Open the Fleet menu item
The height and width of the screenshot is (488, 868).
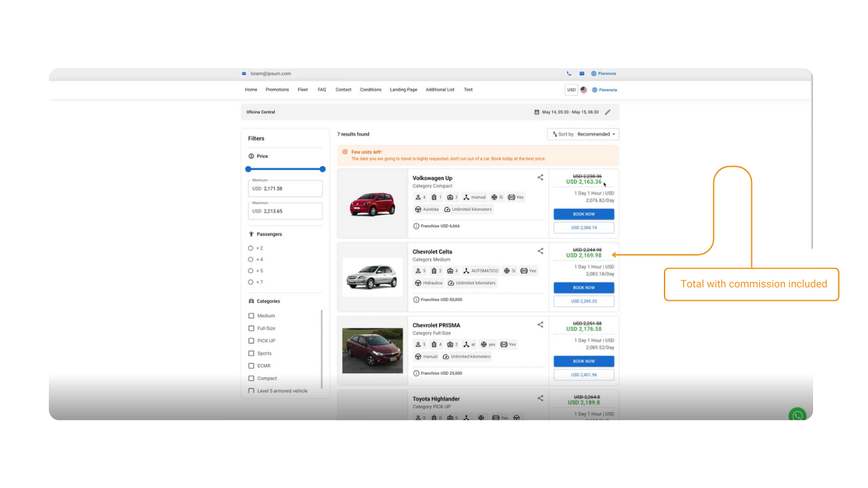pos(302,89)
